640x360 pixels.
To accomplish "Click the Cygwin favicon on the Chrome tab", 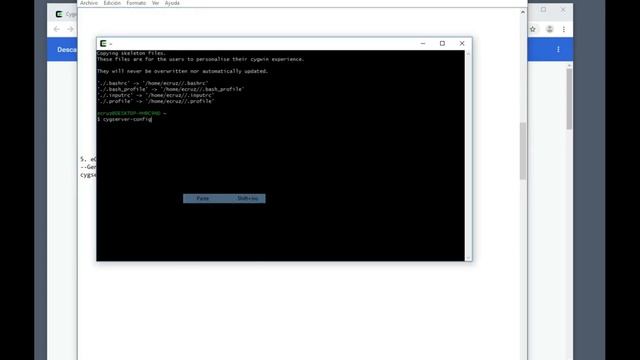I will point(59,14).
